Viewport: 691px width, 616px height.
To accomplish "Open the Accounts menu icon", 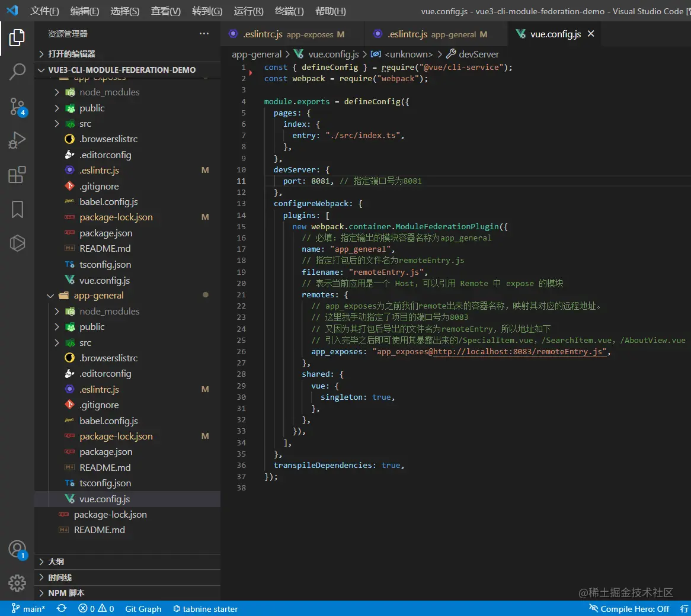I will click(18, 550).
